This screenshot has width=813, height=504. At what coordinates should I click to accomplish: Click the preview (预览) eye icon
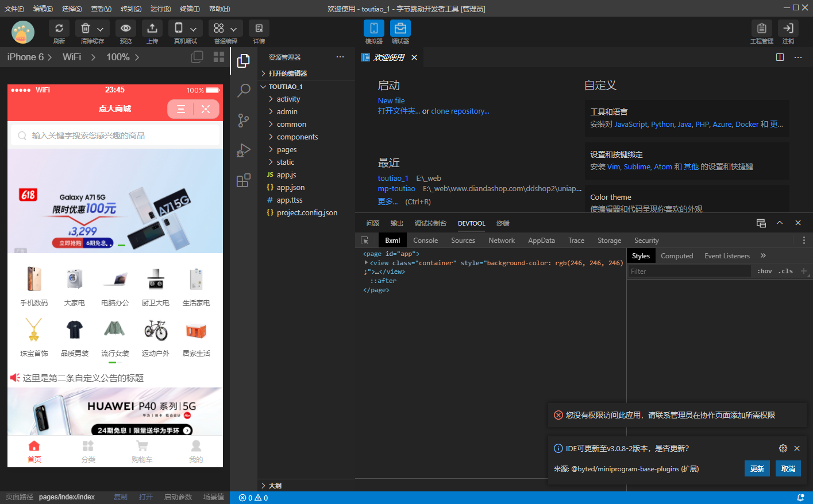coord(126,29)
